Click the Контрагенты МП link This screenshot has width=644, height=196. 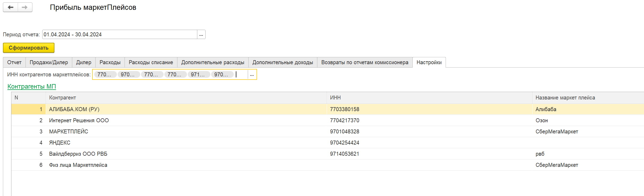[32, 86]
